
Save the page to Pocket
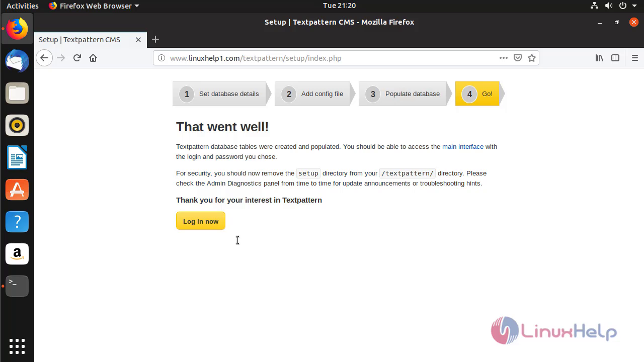pyautogui.click(x=517, y=58)
